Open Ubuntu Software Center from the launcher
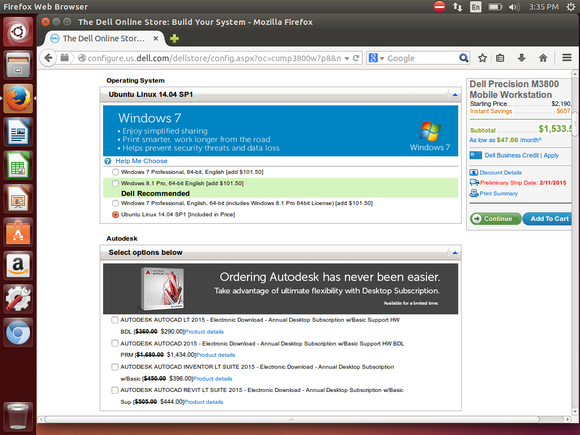This screenshot has height=435, width=580. click(18, 232)
